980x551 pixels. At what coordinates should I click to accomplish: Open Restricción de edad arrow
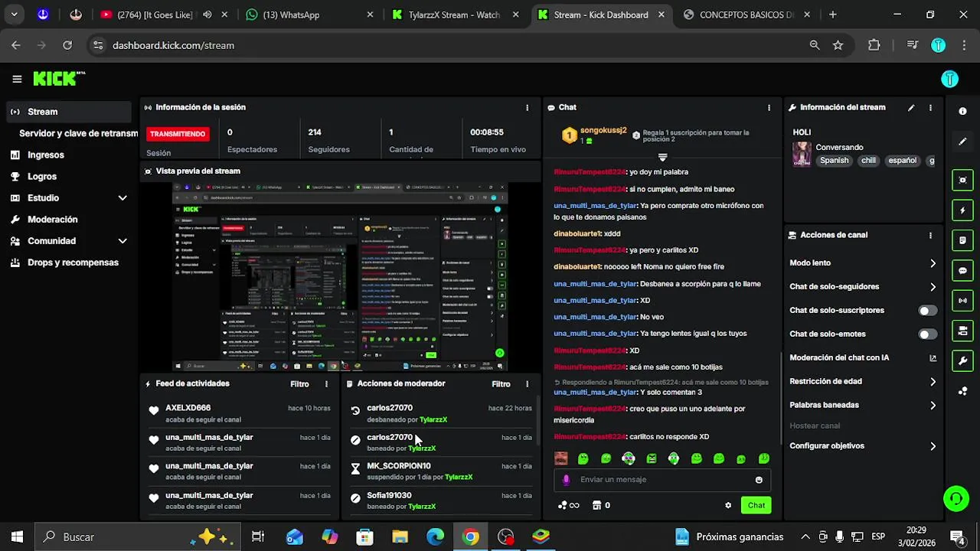point(933,382)
